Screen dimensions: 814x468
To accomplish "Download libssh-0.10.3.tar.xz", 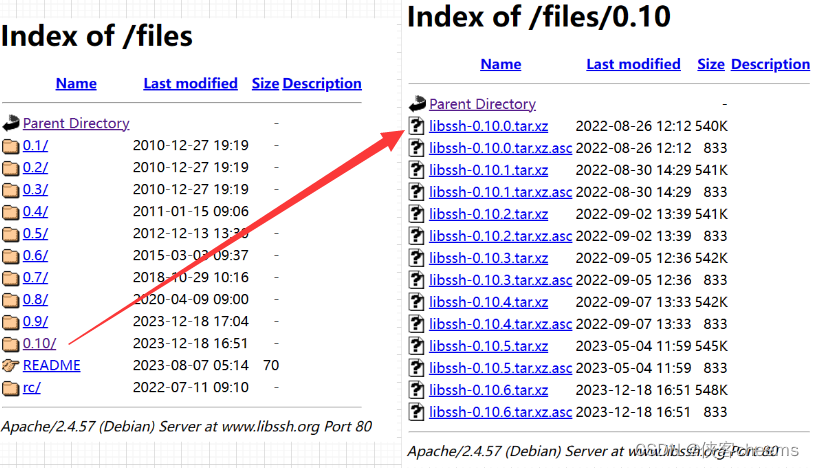I will pyautogui.click(x=488, y=258).
